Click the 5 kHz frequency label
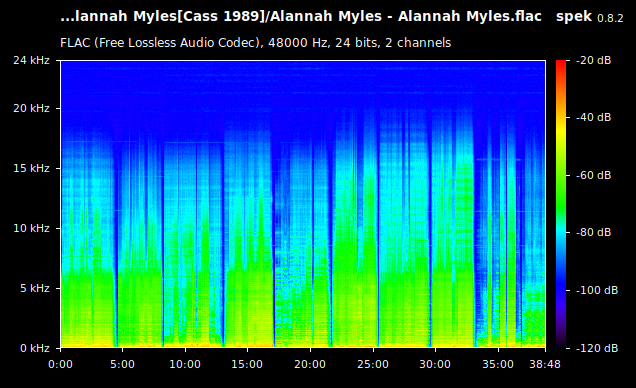Image resolution: width=636 pixels, height=388 pixels. pos(34,288)
